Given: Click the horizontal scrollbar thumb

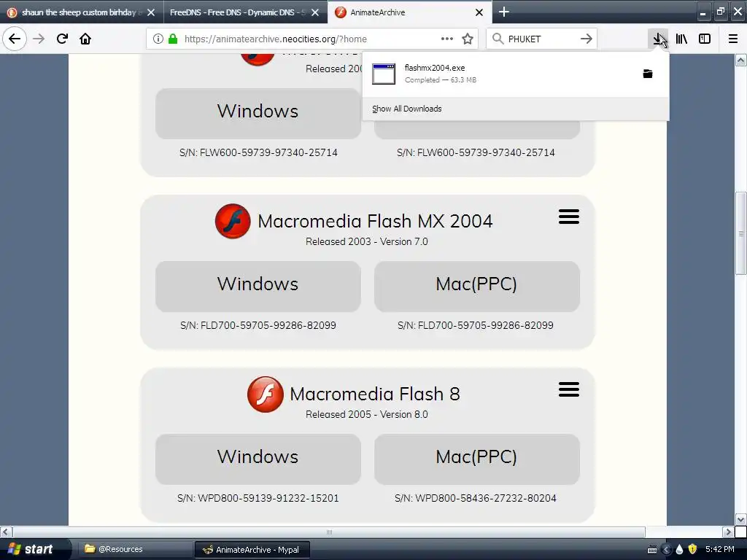Looking at the screenshot, I should click(x=329, y=532).
